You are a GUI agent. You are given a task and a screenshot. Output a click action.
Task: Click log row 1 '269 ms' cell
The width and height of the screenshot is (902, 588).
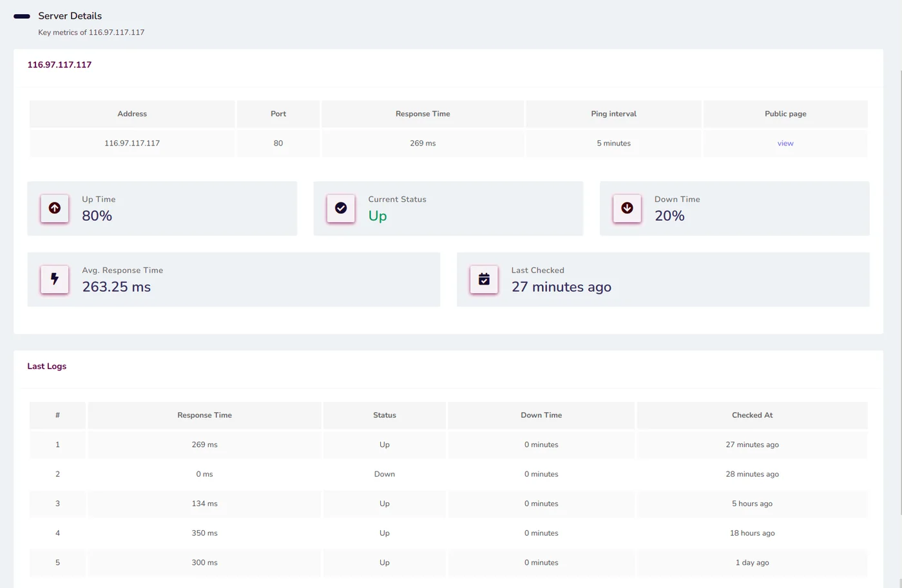204,444
